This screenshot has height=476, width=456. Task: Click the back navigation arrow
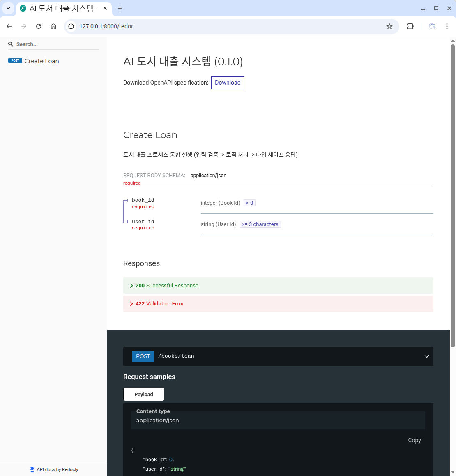pos(9,26)
